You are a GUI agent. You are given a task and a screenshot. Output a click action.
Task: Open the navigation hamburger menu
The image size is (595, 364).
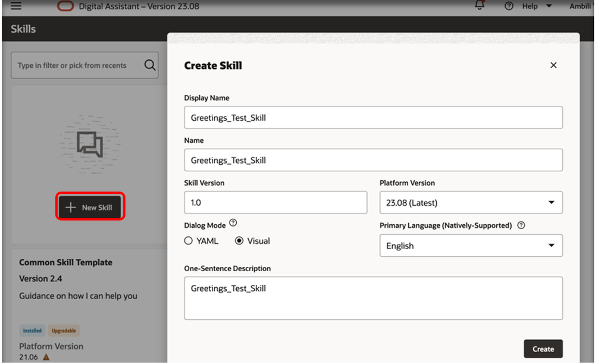(x=15, y=7)
